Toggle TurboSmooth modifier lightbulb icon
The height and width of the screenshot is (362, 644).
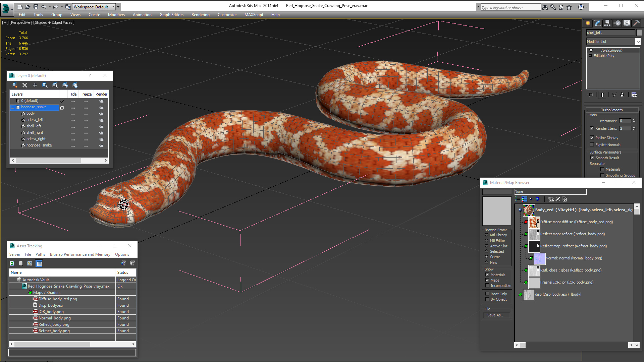(591, 50)
